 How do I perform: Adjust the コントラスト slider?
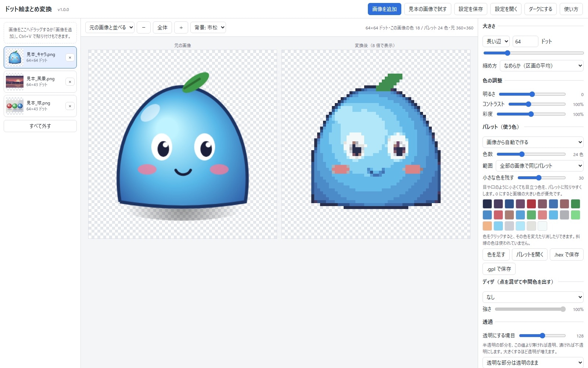click(x=537, y=104)
